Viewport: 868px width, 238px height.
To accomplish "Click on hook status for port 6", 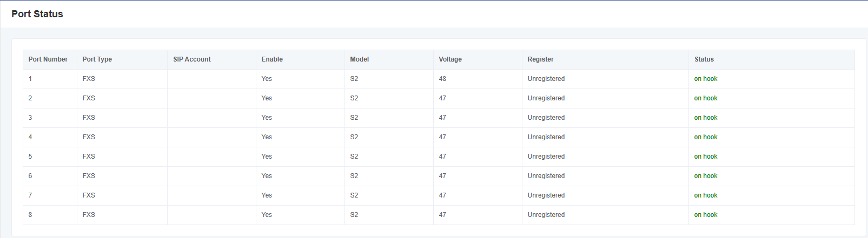I will (706, 176).
